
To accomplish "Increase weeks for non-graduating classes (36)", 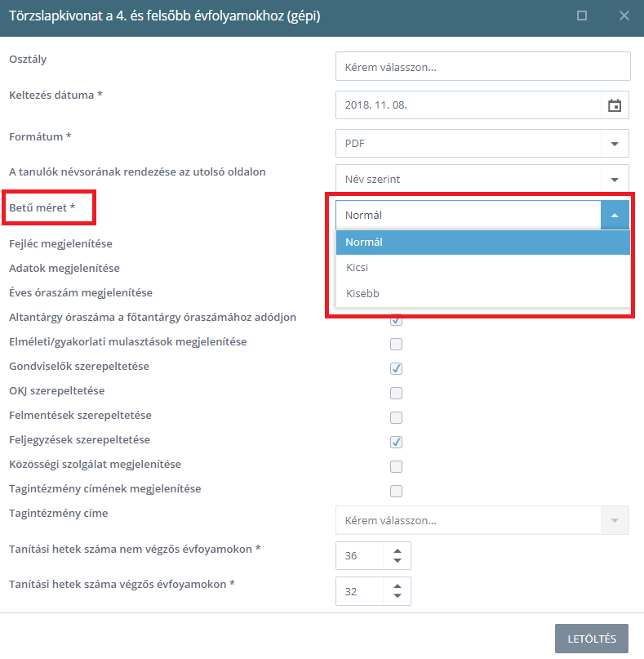I will pos(398,551).
